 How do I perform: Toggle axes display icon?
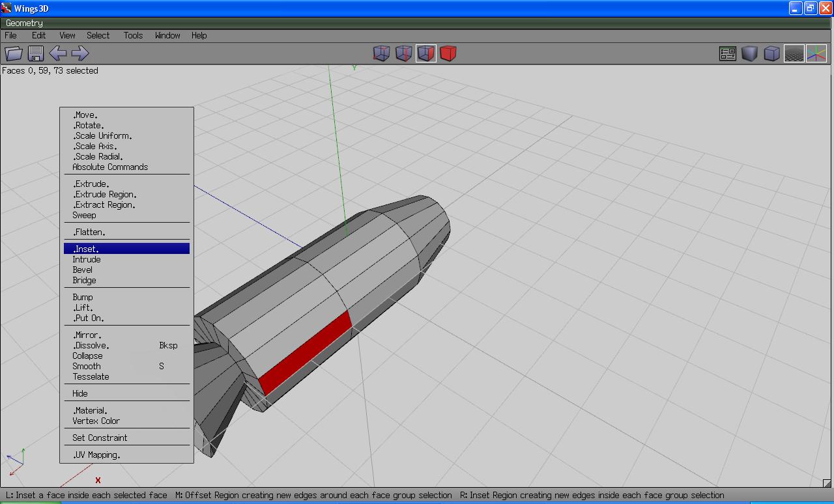816,53
